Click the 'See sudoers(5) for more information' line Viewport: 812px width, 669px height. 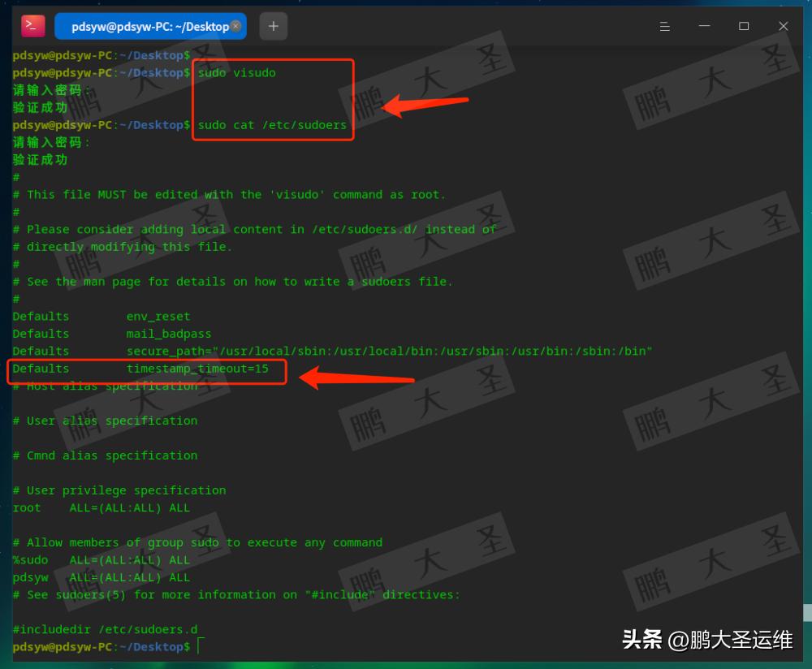236,595
